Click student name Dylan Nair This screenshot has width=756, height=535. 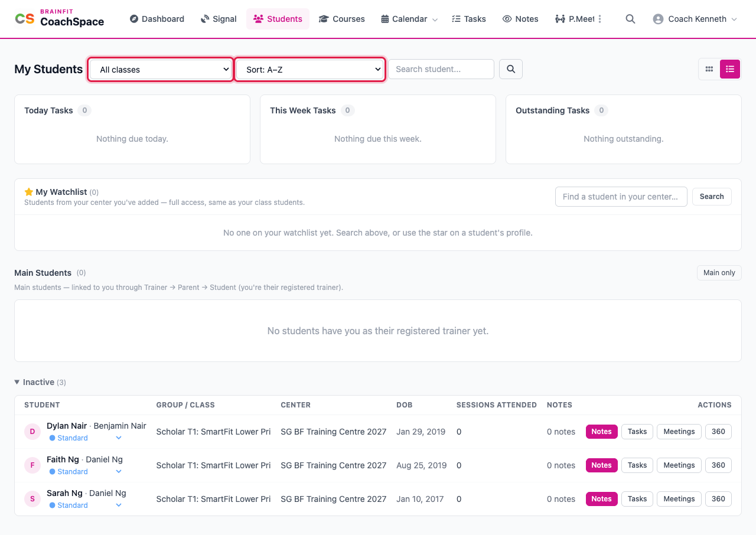click(67, 426)
